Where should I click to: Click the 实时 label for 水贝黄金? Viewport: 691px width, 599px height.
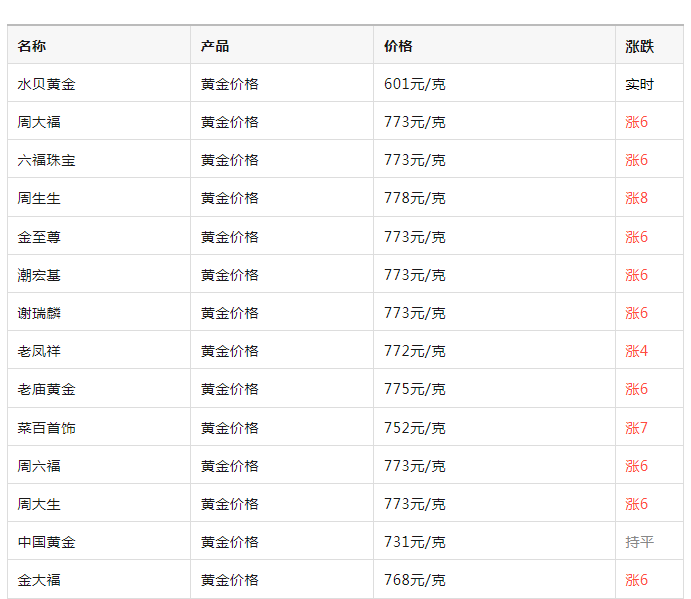(x=639, y=84)
